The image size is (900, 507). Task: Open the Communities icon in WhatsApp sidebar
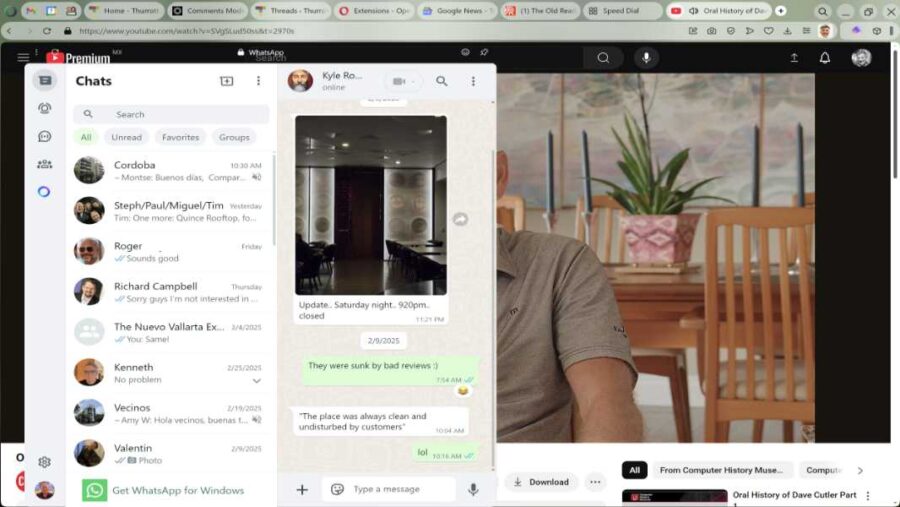[44, 164]
